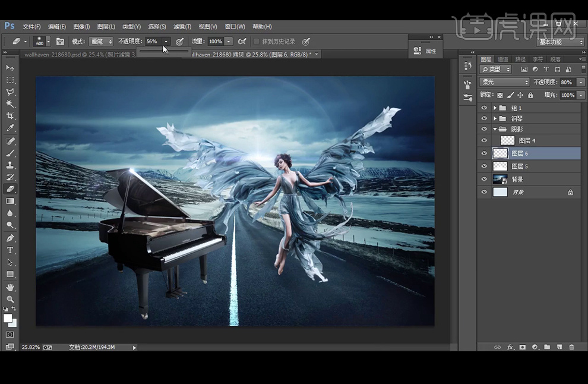Viewport: 588px width, 384px height.
Task: Hide layer 图层 6
Action: click(484, 153)
